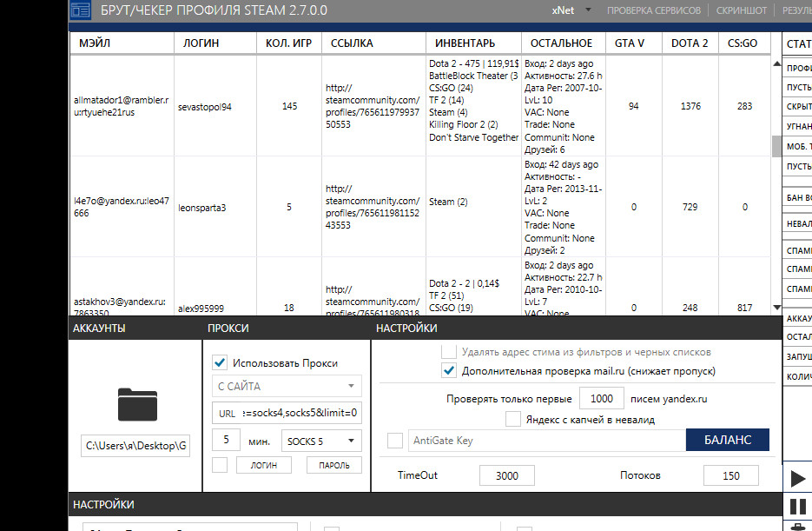812x531 pixels.
Task: Click the table scrollbar down arrow
Action: tap(776, 307)
